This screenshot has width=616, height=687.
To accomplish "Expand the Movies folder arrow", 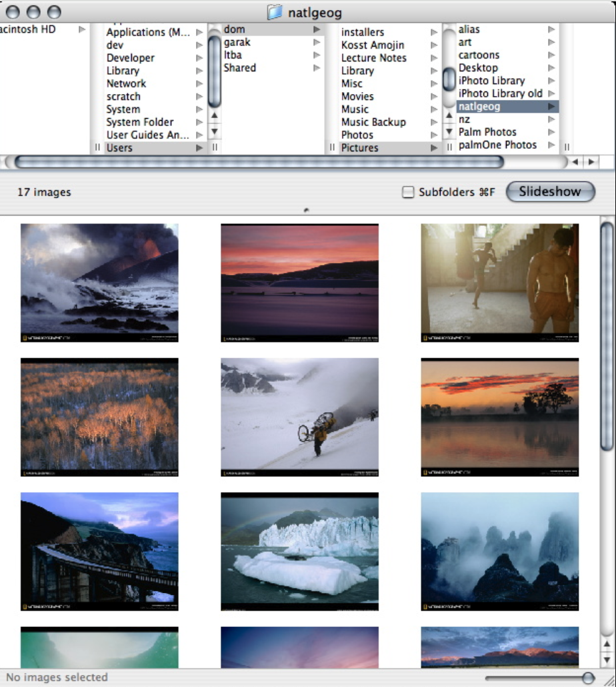I will (434, 97).
